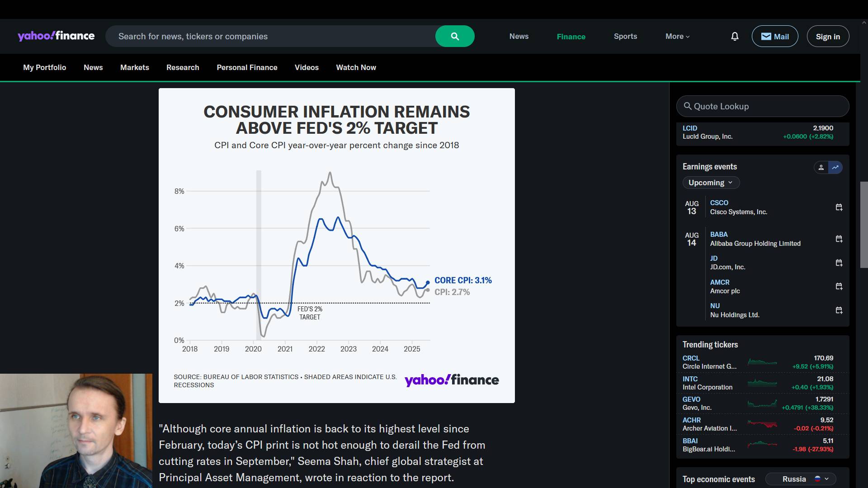Viewport: 868px width, 488px height.
Task: Open the notifications bell
Action: coord(735,36)
